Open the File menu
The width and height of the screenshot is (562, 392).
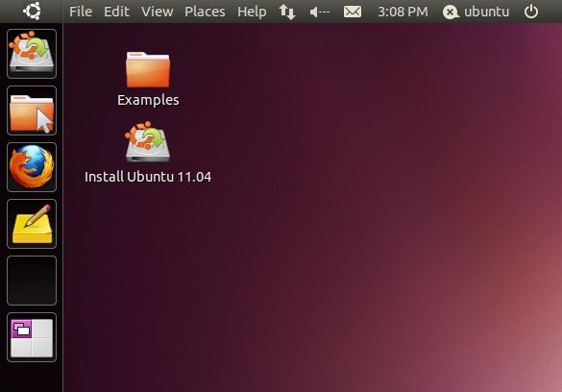tap(81, 12)
